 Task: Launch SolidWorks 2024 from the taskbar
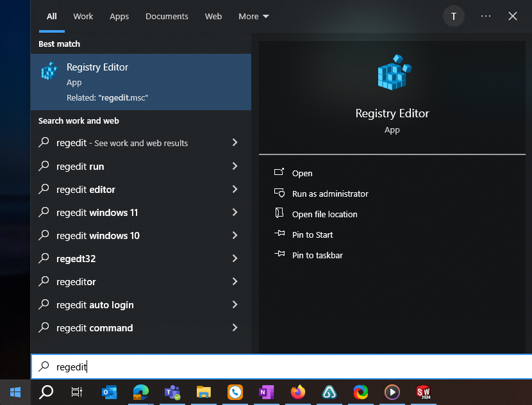(x=424, y=392)
